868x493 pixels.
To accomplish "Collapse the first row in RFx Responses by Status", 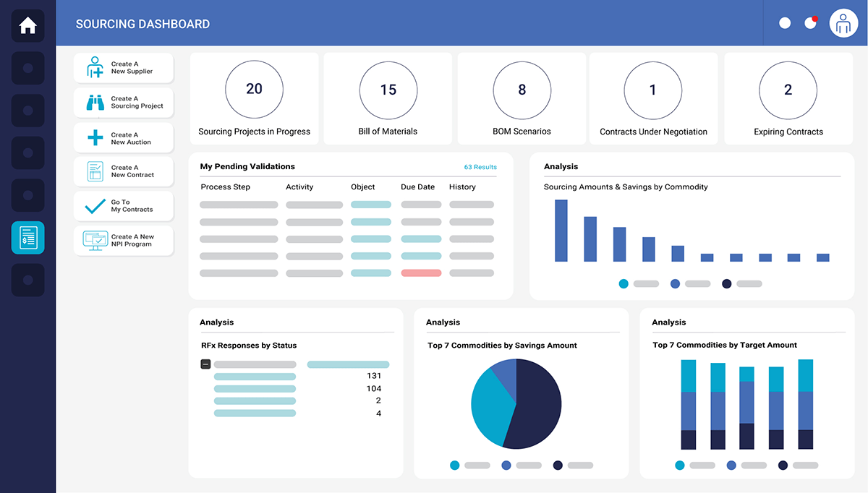I will [x=205, y=364].
